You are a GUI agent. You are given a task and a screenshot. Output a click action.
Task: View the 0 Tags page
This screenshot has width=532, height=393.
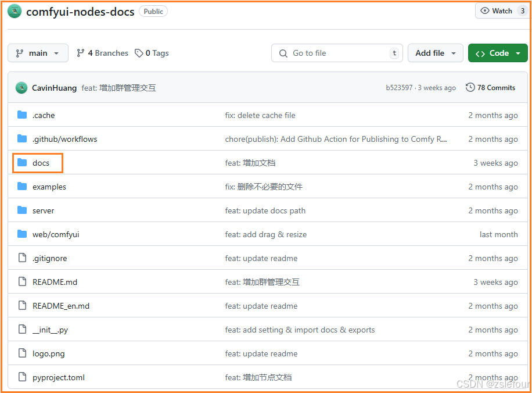152,53
